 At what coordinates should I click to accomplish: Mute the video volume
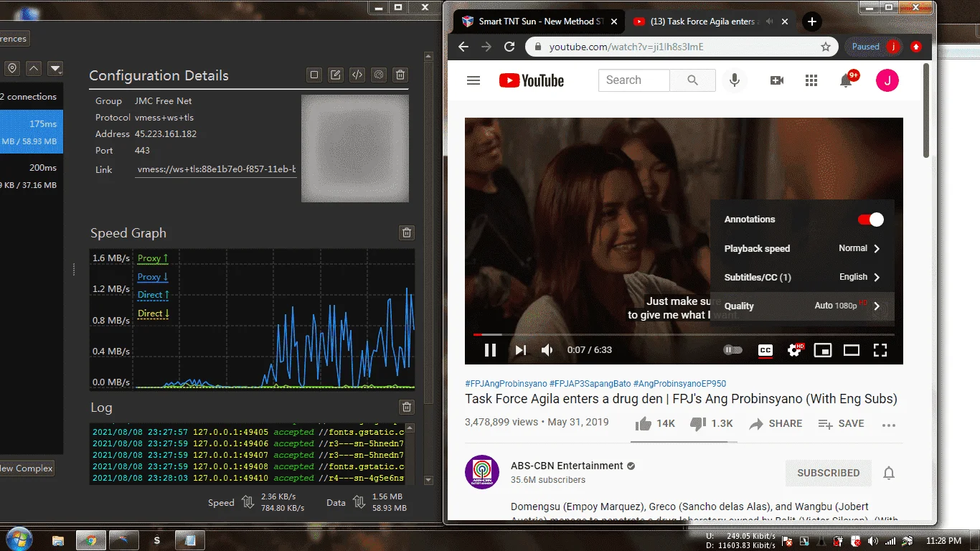coord(547,350)
